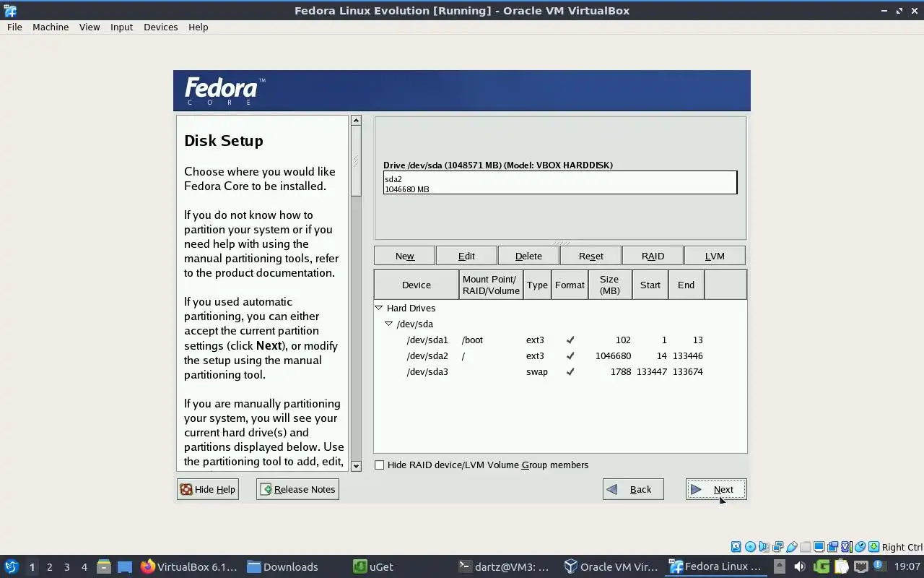Click the help panel scrollbar thumb
This screenshot has height=578, width=924.
(356, 161)
